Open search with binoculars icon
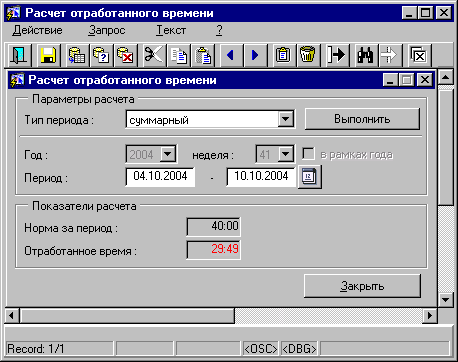The width and height of the screenshot is (458, 362). [x=366, y=55]
